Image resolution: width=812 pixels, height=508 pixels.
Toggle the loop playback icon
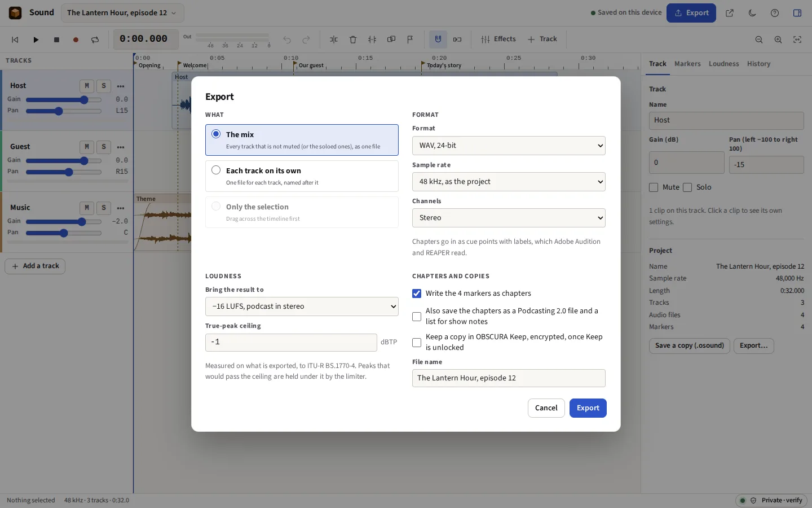(x=95, y=40)
